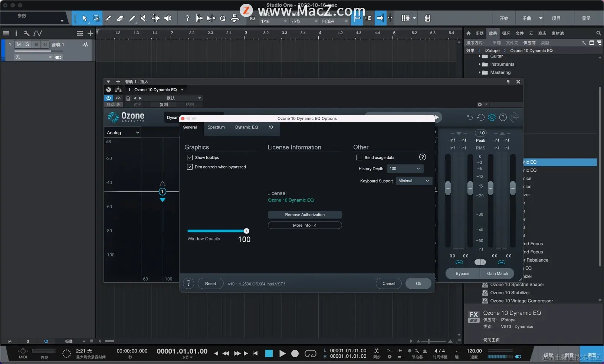Toggle Dim controls when bypassed checkbox
Viewport: 604px width, 364px height.
pyautogui.click(x=190, y=167)
